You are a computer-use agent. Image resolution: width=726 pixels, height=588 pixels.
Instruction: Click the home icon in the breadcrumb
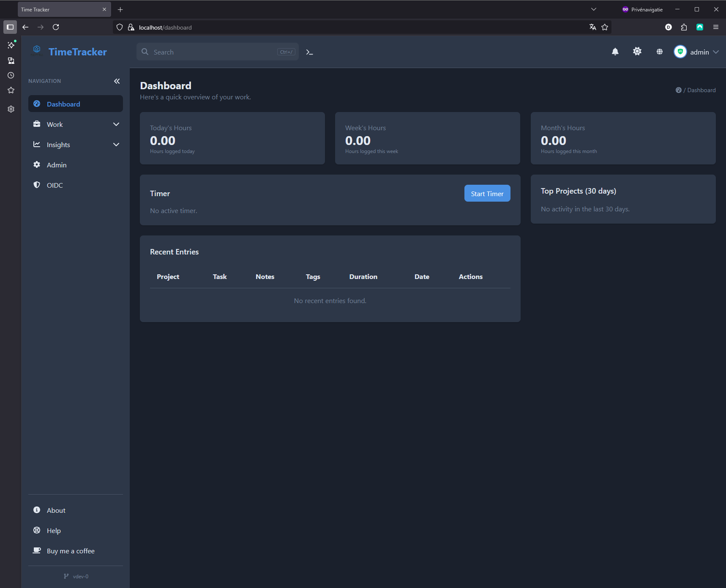coord(678,90)
